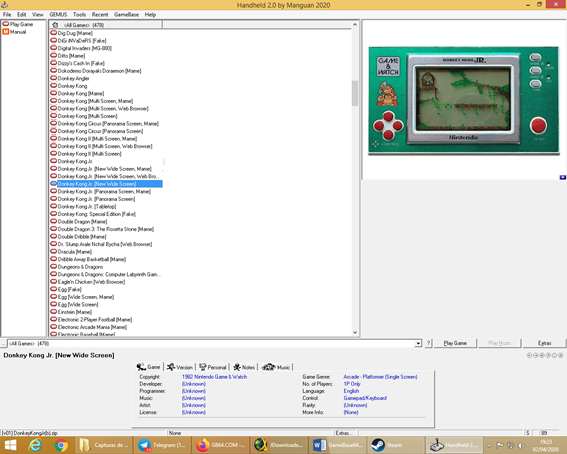The width and height of the screenshot is (567, 454).
Task: Select Dungeons & Dragons entry
Action: (x=80, y=267)
